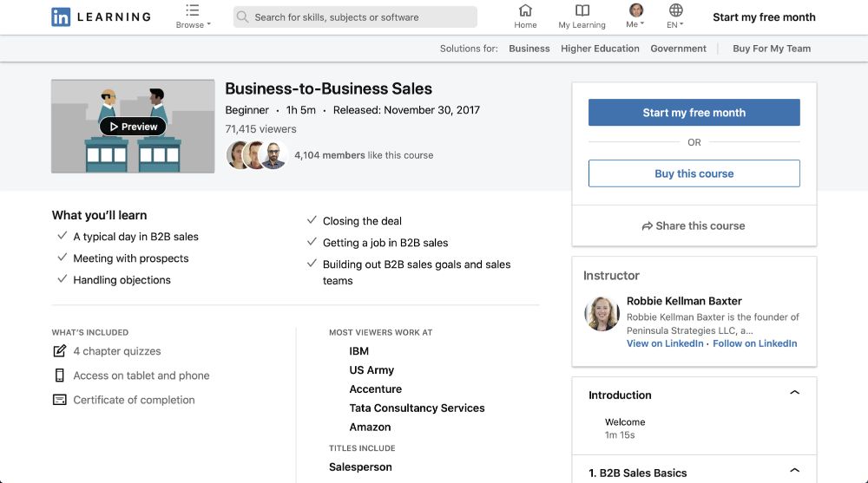This screenshot has height=483, width=868.
Task: Click the IBM company entry
Action: coord(358,351)
